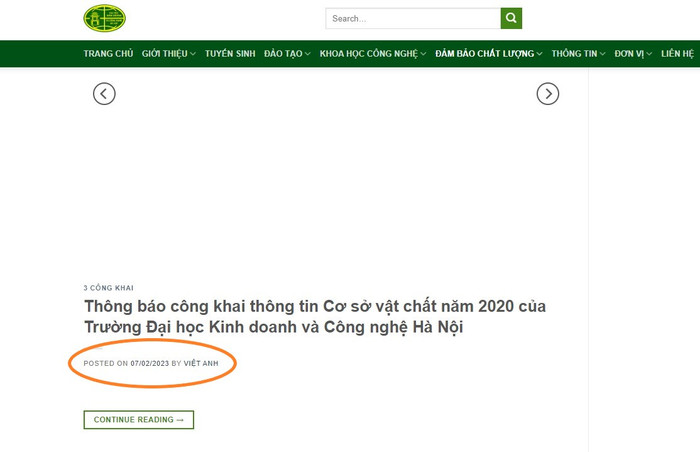Navigate to LIÊN HỆ menu item
Screen dimensions: 700x452
677,54
